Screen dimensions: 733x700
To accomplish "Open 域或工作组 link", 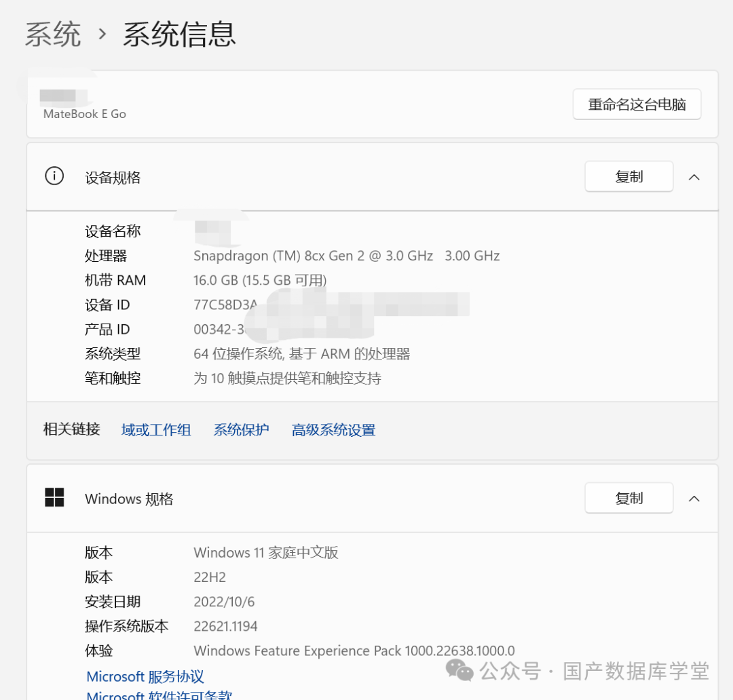I will pyautogui.click(x=156, y=430).
